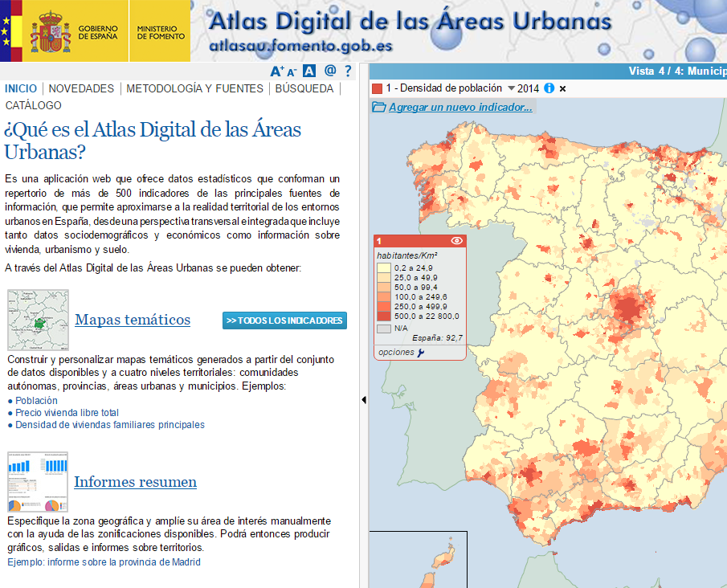Open the Población example link

pyautogui.click(x=37, y=401)
